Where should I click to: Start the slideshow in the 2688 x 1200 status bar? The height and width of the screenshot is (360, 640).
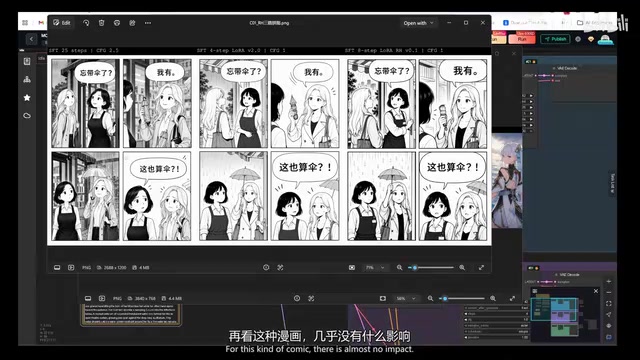tap(71, 267)
